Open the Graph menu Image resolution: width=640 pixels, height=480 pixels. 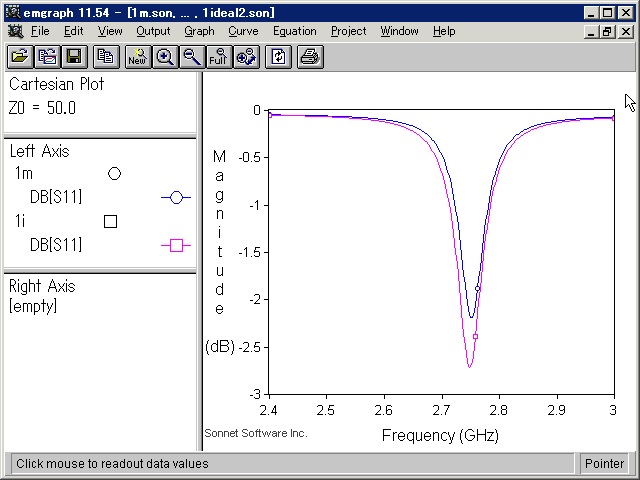pyautogui.click(x=199, y=31)
